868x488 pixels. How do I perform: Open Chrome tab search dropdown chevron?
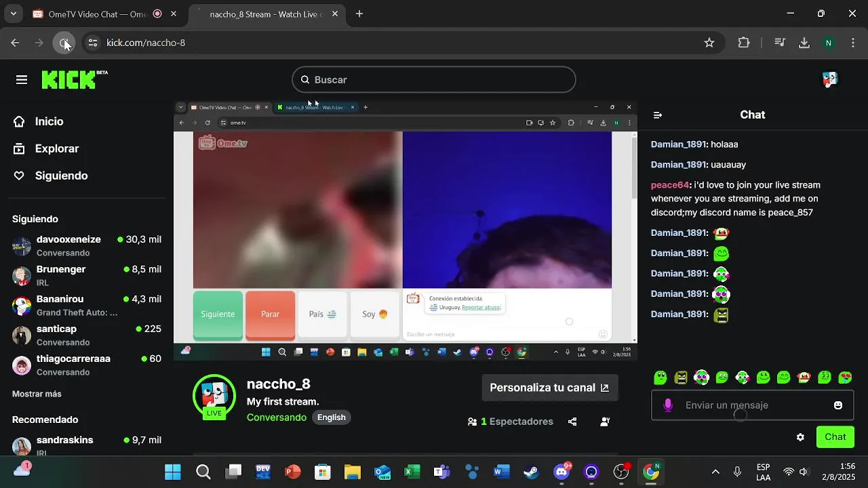pos(13,14)
